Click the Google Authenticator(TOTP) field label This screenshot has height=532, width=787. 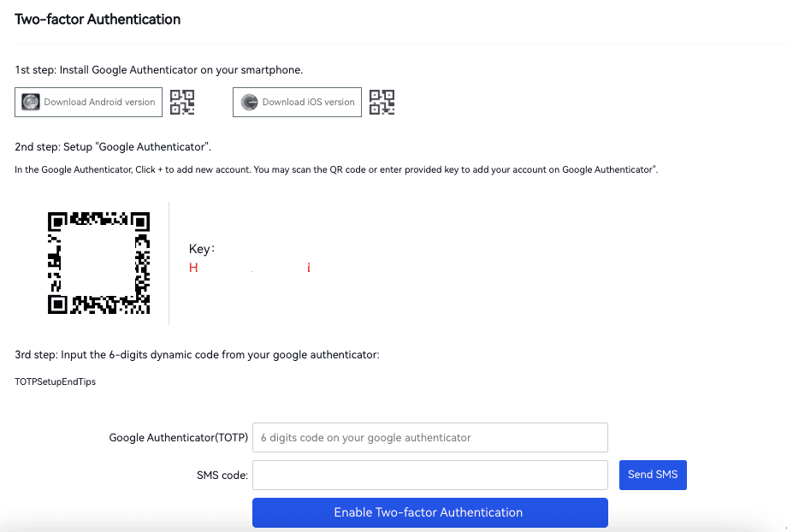click(178, 437)
